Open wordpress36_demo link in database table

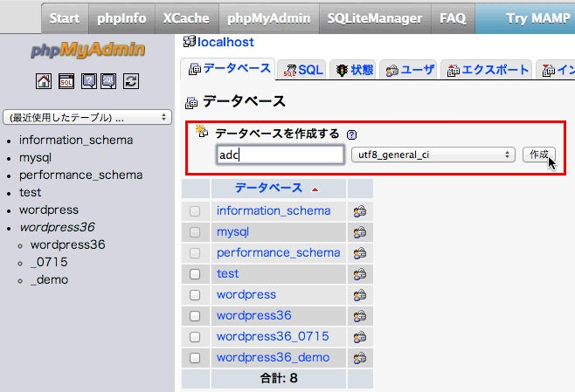[x=274, y=357]
